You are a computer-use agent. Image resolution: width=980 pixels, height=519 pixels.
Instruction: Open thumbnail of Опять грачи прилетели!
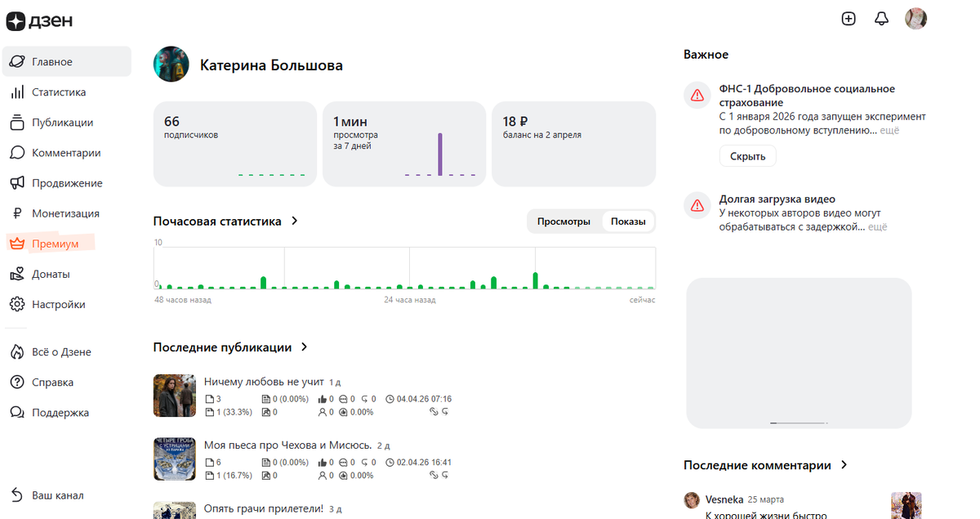[175, 510]
